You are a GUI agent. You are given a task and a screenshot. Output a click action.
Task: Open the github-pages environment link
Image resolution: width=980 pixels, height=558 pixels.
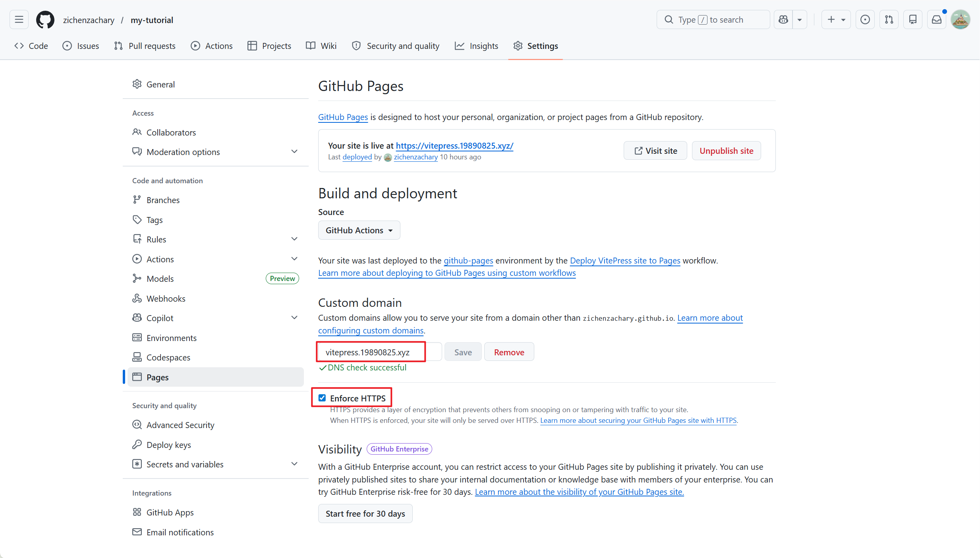pos(468,260)
